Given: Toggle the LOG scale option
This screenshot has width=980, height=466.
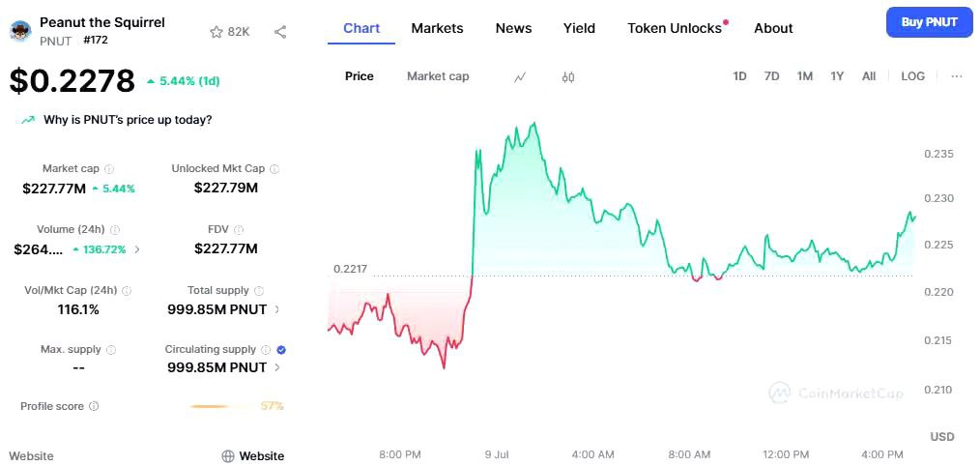Looking at the screenshot, I should (x=912, y=76).
